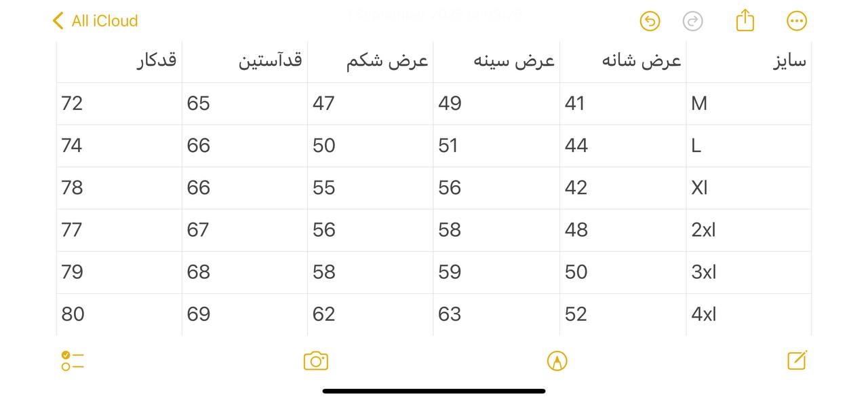Tap the back chevron arrow
Viewport: 868px width, 401px height.
click(58, 21)
